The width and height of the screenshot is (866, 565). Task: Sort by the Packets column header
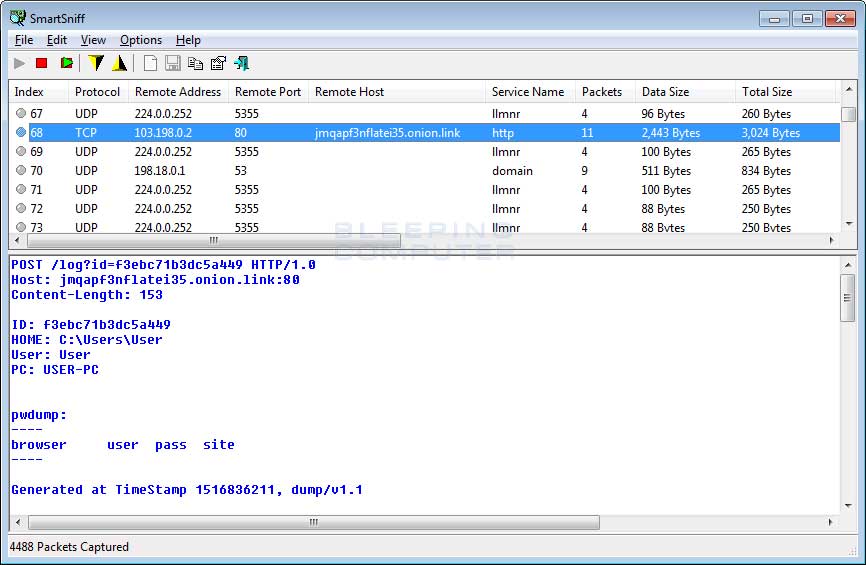pyautogui.click(x=604, y=92)
